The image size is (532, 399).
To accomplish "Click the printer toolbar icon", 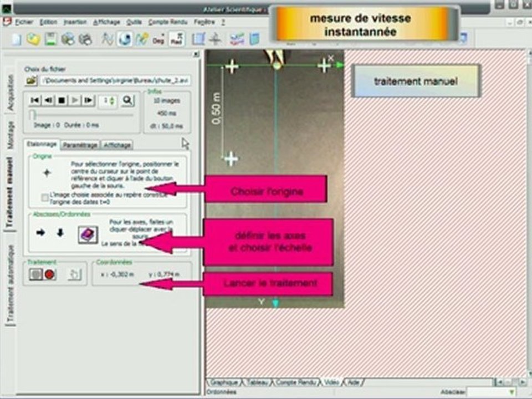I will 85,39.
